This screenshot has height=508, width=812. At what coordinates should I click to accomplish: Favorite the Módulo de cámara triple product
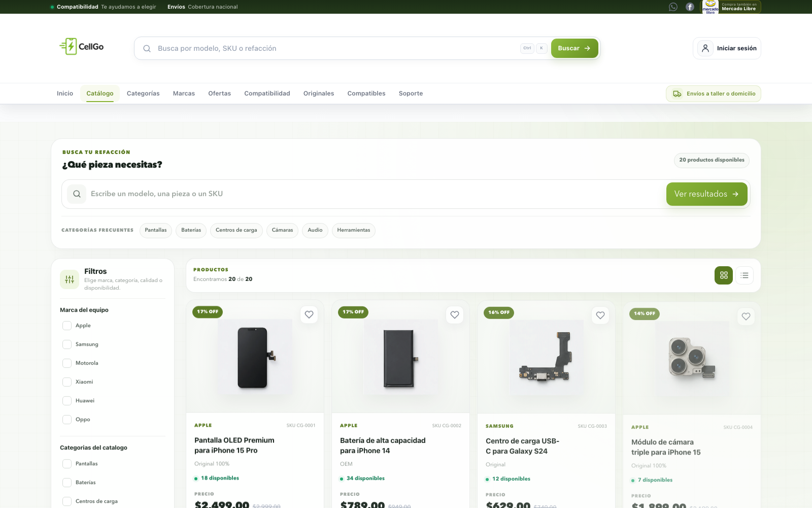(746, 316)
